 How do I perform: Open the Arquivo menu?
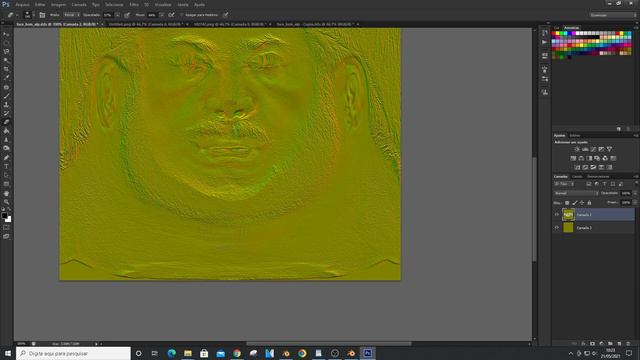pyautogui.click(x=22, y=4)
